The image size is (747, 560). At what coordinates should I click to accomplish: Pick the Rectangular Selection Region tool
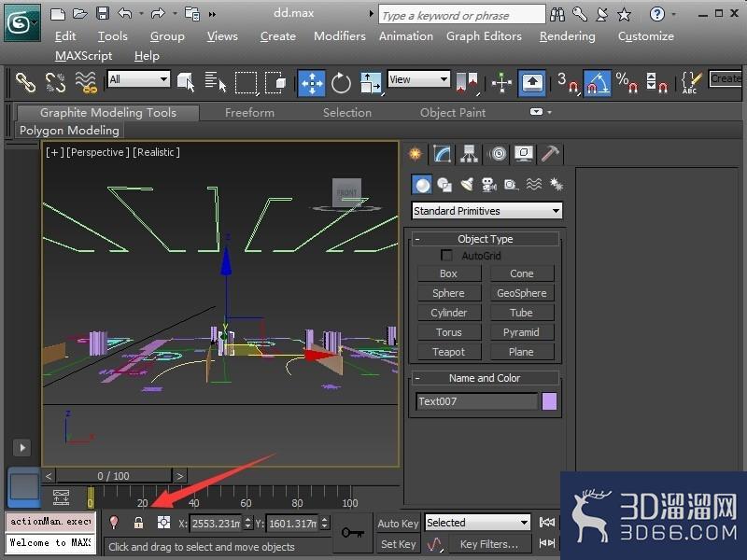pyautogui.click(x=246, y=83)
